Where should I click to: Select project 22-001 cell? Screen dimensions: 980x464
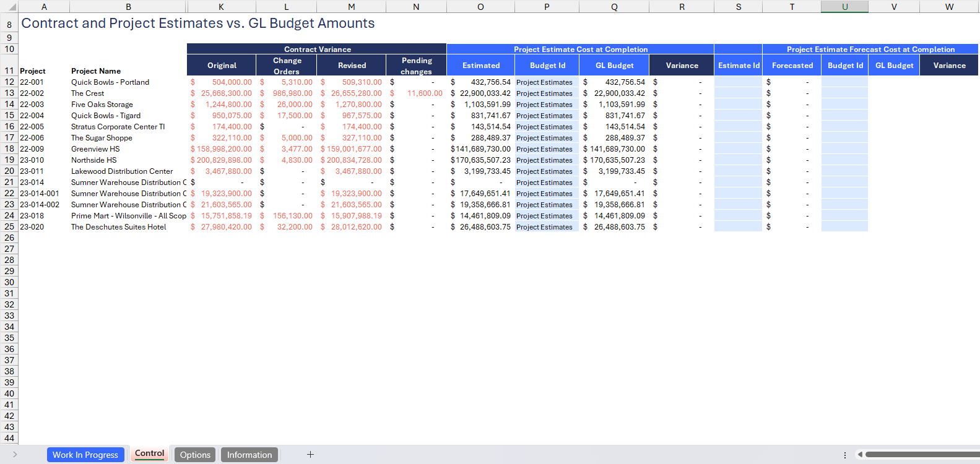(x=44, y=82)
